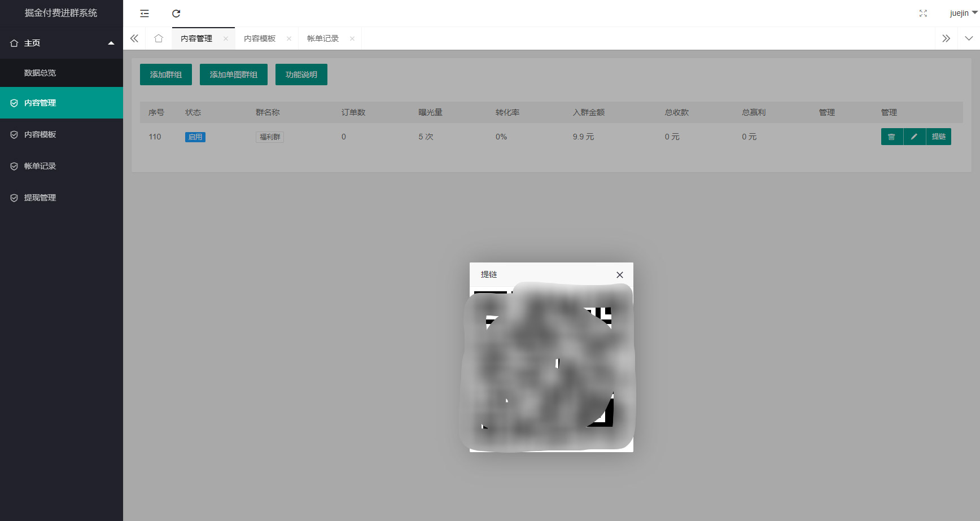Delete row 110 with the trash icon

pos(892,137)
